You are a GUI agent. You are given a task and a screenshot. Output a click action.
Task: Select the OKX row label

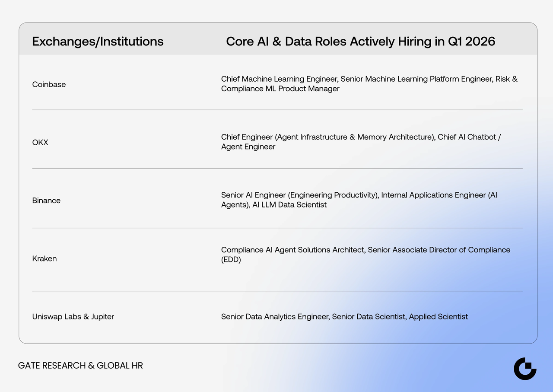[40, 142]
